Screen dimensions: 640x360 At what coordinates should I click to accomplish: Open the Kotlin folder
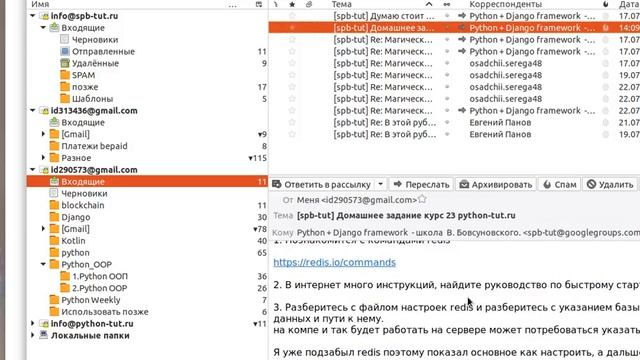(73, 241)
